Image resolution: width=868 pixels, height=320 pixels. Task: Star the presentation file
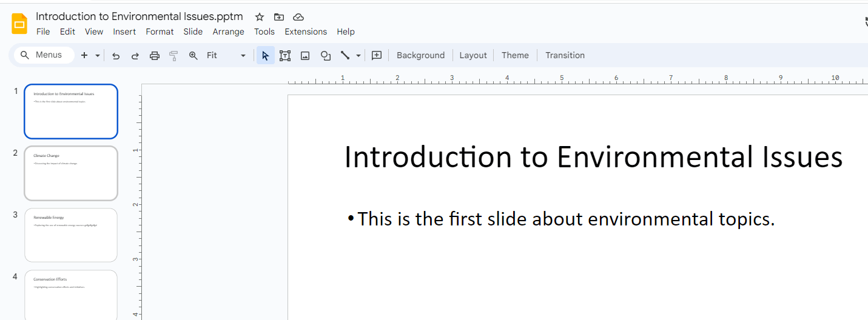tap(260, 17)
